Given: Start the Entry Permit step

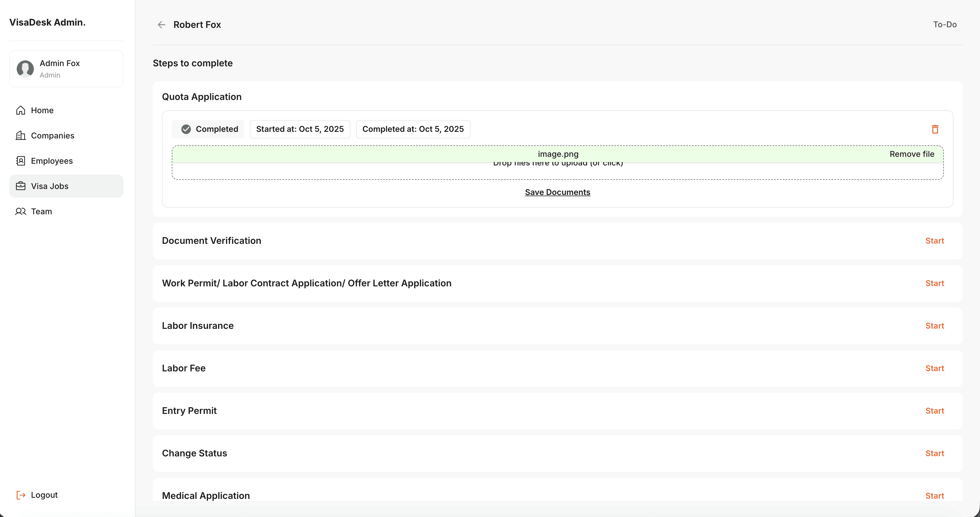Looking at the screenshot, I should point(934,411).
